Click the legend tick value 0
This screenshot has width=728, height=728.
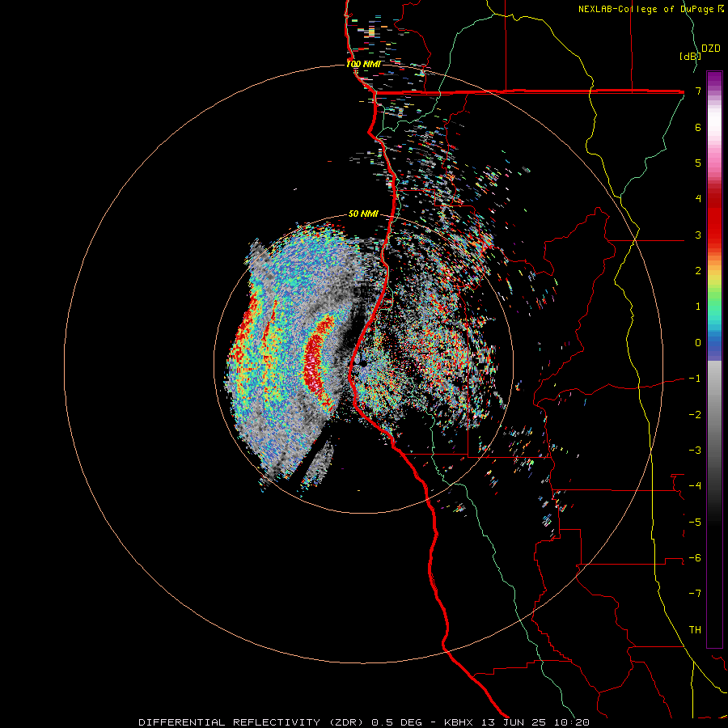pyautogui.click(x=698, y=343)
